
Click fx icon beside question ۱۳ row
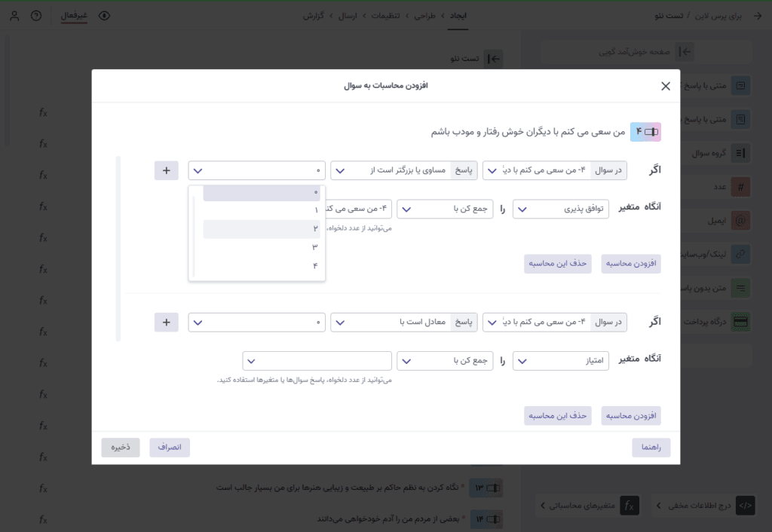tap(43, 488)
